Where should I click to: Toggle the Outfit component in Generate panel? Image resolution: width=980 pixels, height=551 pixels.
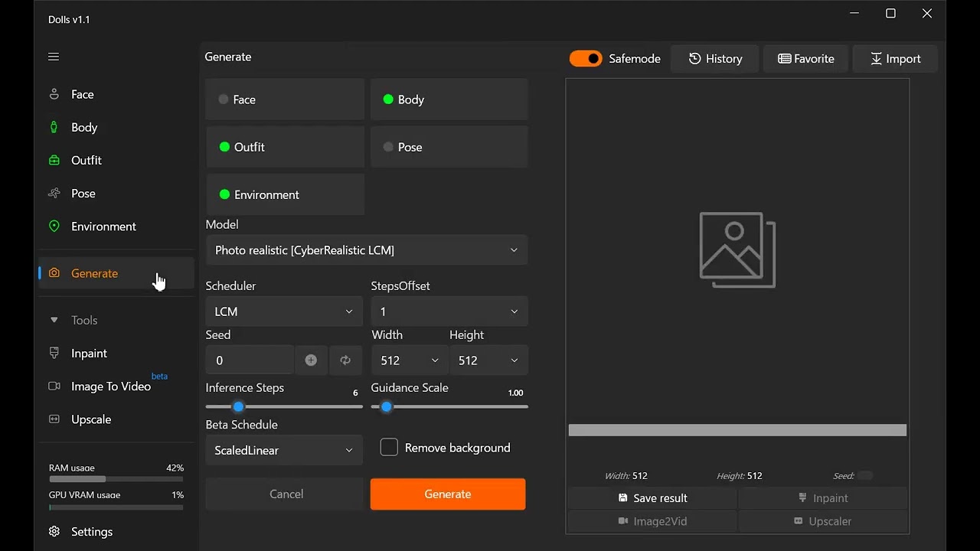pos(285,147)
